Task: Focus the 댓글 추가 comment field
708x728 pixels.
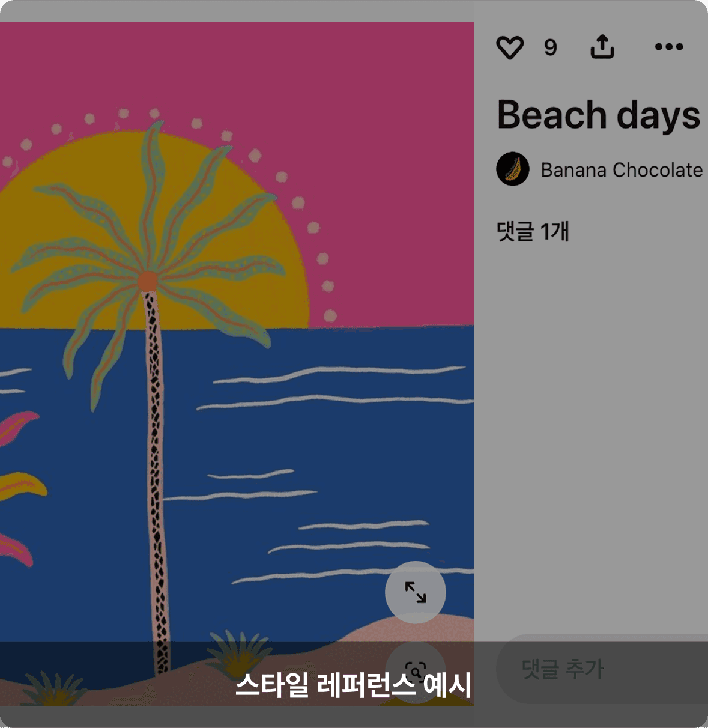Action: click(602, 669)
